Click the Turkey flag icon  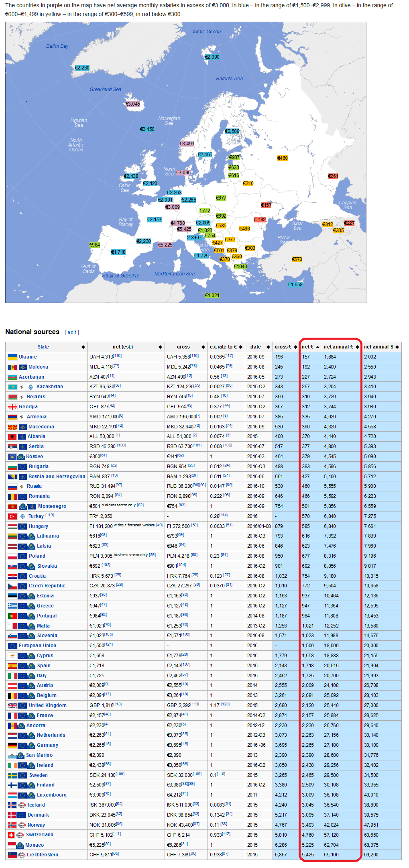click(x=12, y=516)
